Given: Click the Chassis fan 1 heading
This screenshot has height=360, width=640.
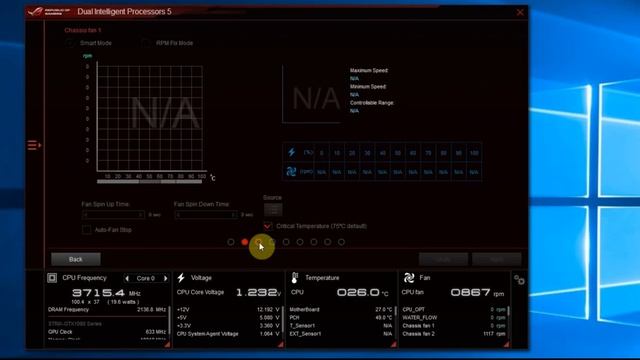Looking at the screenshot, I should 83,30.
